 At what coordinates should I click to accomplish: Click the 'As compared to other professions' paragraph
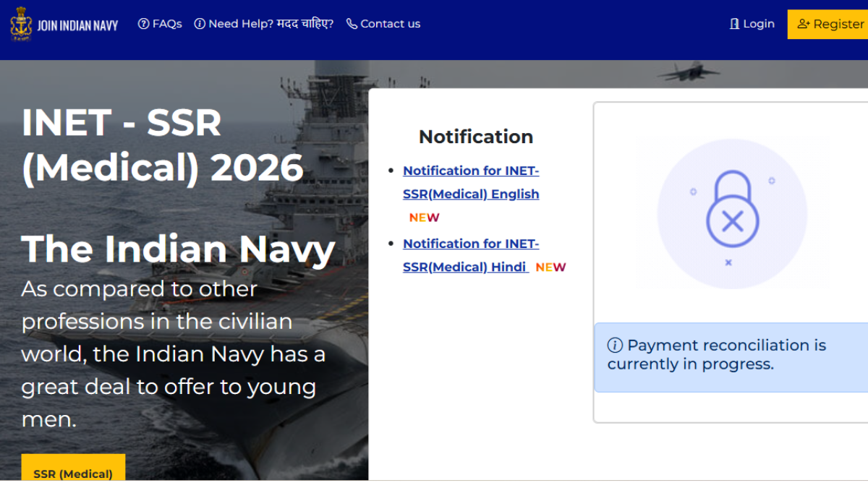click(174, 354)
